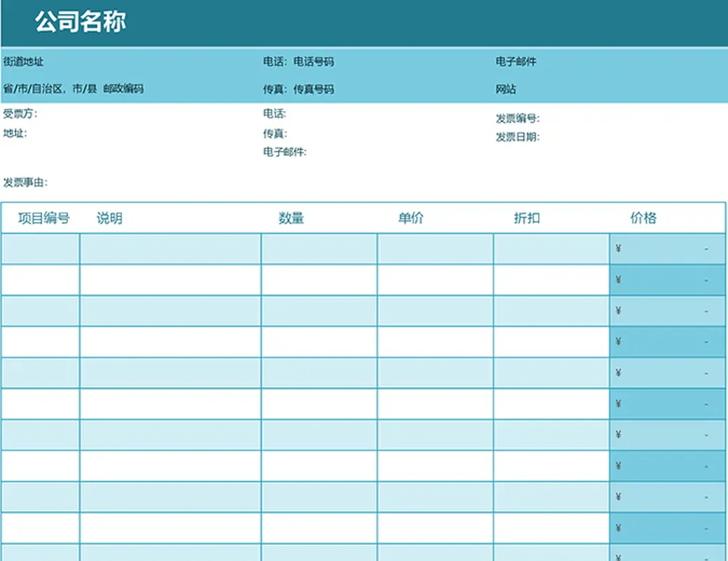Image resolution: width=728 pixels, height=561 pixels.
Task: Select first row cell under 数量
Action: [x=319, y=249]
